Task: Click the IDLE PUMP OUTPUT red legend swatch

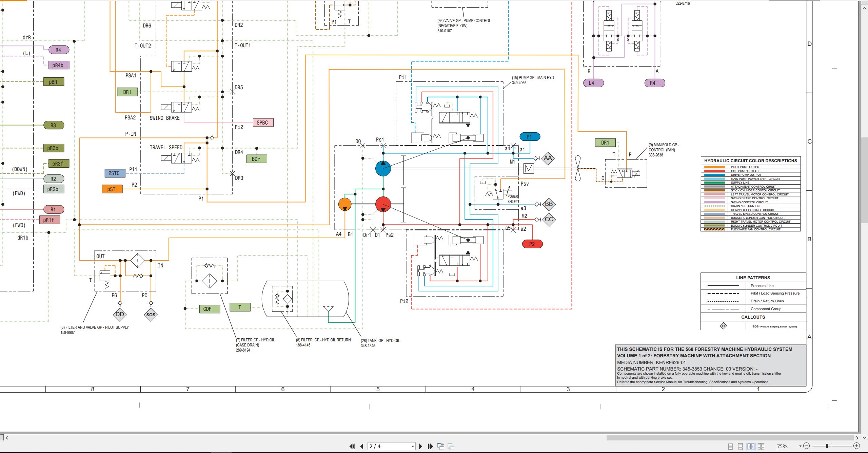Action: click(x=714, y=171)
